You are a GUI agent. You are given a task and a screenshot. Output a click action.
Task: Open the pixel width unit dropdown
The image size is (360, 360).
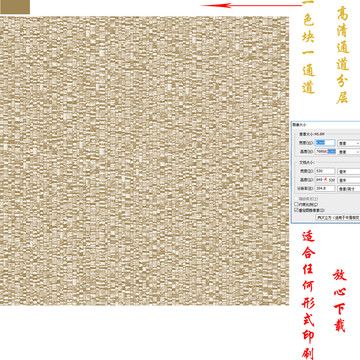pyautogui.click(x=349, y=143)
